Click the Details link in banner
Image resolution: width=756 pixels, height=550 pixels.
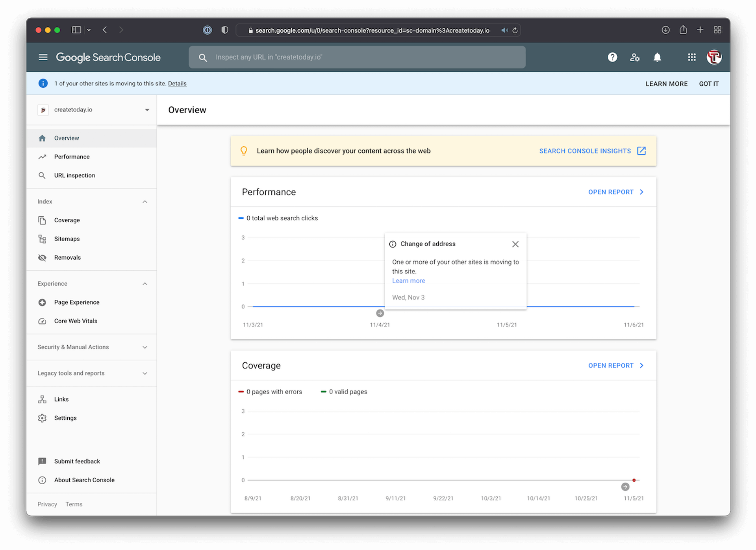[x=177, y=83]
